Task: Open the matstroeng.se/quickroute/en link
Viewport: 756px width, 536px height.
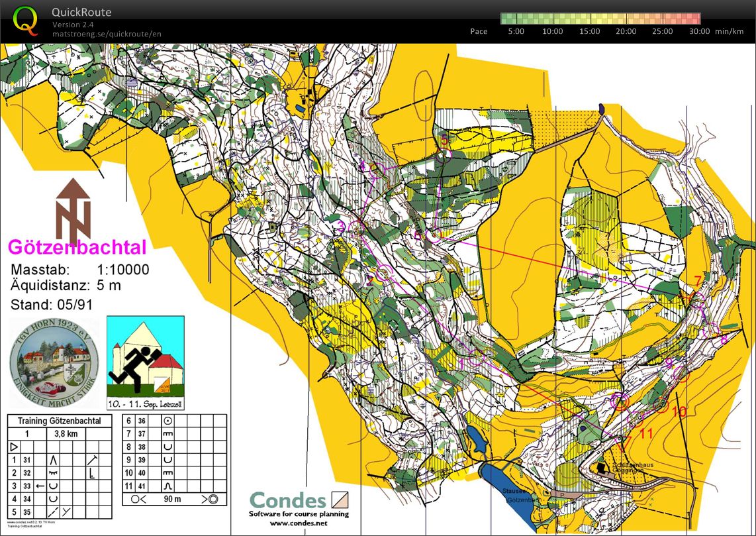Action: pos(107,34)
